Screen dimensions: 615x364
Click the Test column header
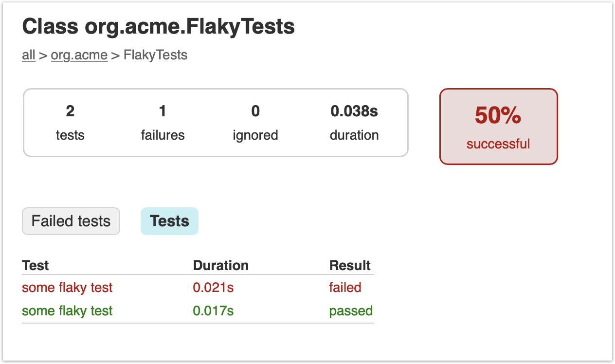coord(36,266)
